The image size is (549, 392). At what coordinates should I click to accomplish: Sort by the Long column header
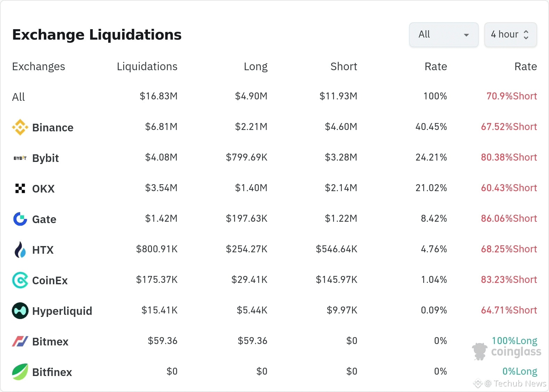pos(255,66)
